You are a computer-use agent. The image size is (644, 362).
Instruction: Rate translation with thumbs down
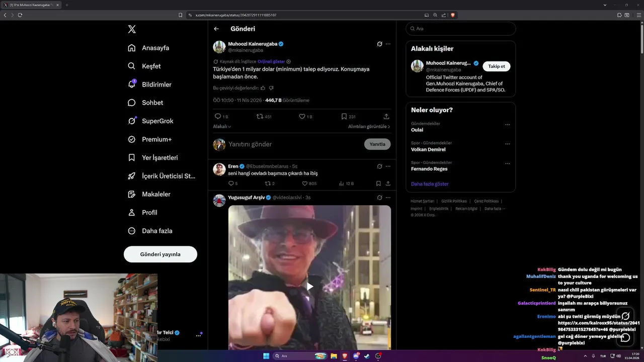[271, 88]
